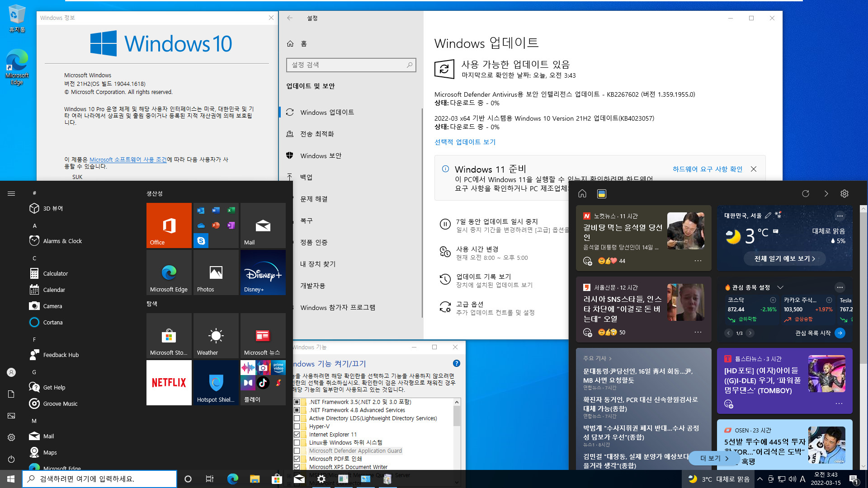
Task: Select Windows 참가자 프로그램 in settings sidebar
Action: (357, 307)
